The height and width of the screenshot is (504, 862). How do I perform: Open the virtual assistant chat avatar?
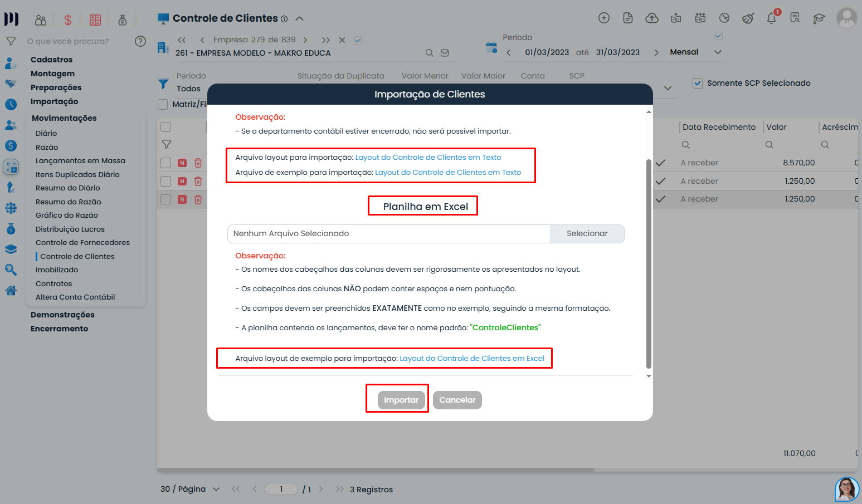tap(846, 489)
